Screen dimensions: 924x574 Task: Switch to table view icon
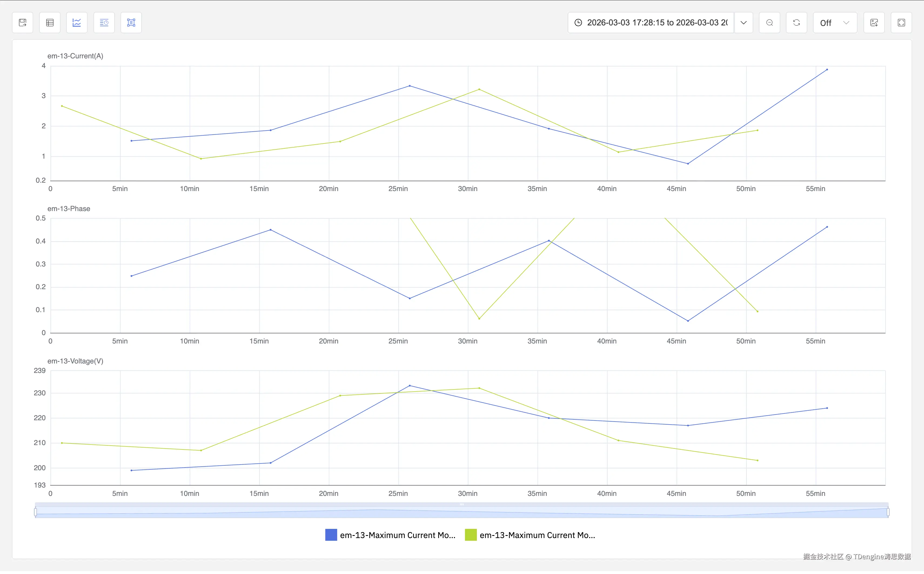50,22
